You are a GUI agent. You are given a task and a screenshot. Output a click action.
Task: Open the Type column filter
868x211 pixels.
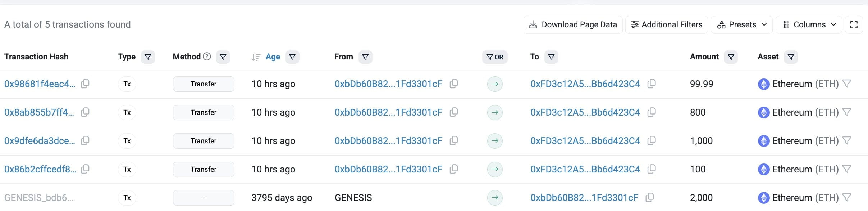[148, 57]
